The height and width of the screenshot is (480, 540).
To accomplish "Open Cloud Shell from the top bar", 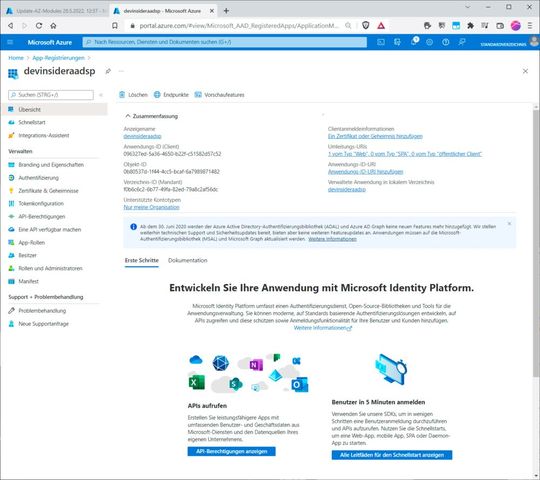I will point(381,42).
